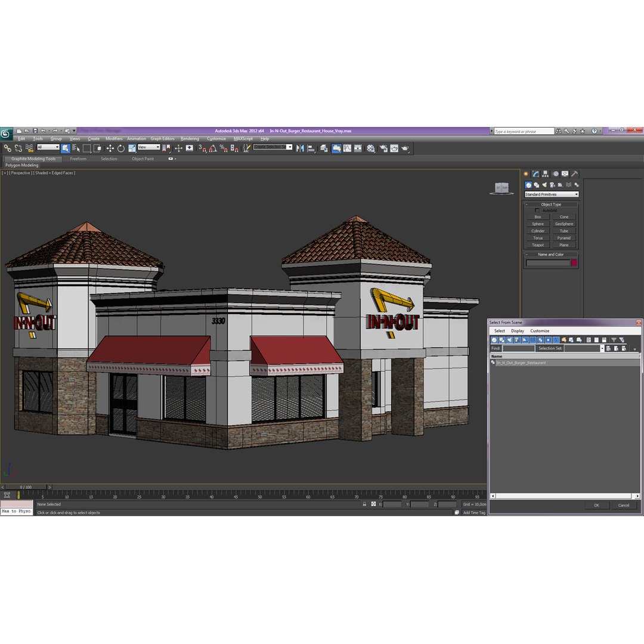Open the selection filter All dropdown

[48, 147]
